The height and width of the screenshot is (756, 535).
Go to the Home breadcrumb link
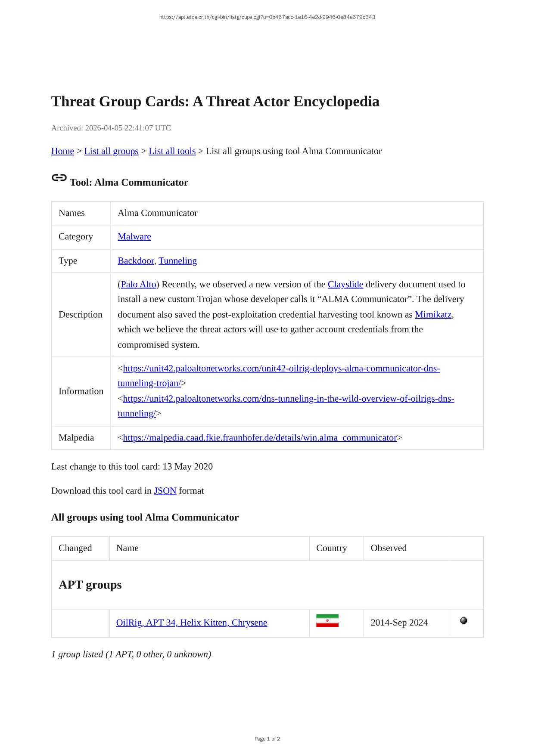pyautogui.click(x=62, y=151)
